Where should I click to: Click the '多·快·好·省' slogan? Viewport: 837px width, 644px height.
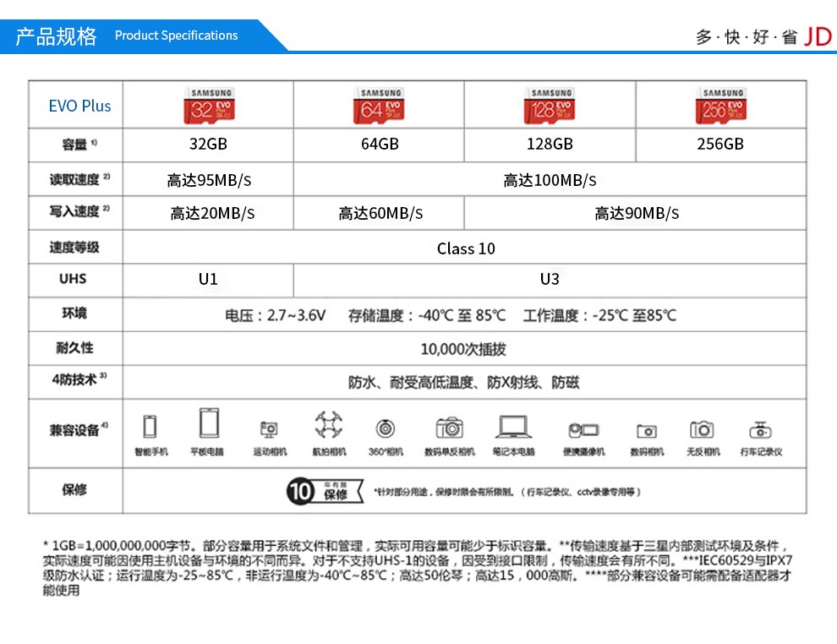[747, 37]
